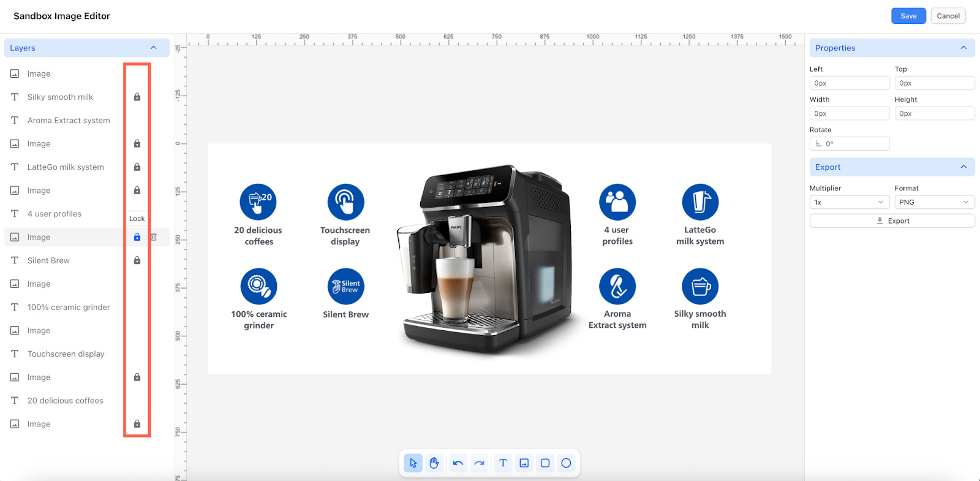980x481 pixels.
Task: Open the Format PNG dropdown
Action: tap(934, 202)
